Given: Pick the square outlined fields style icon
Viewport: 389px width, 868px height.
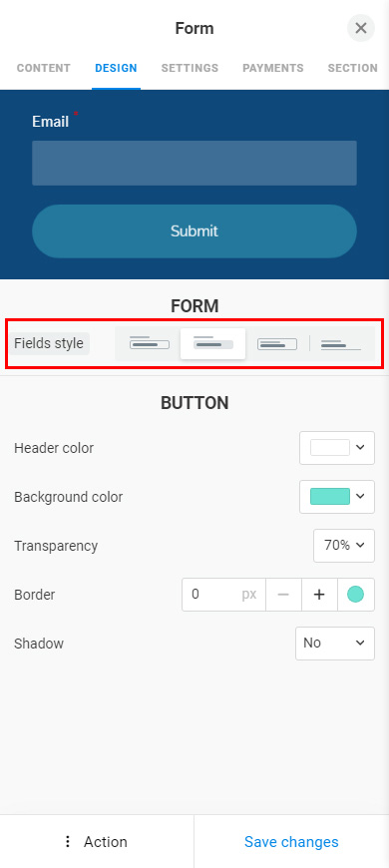Looking at the screenshot, I should [277, 343].
